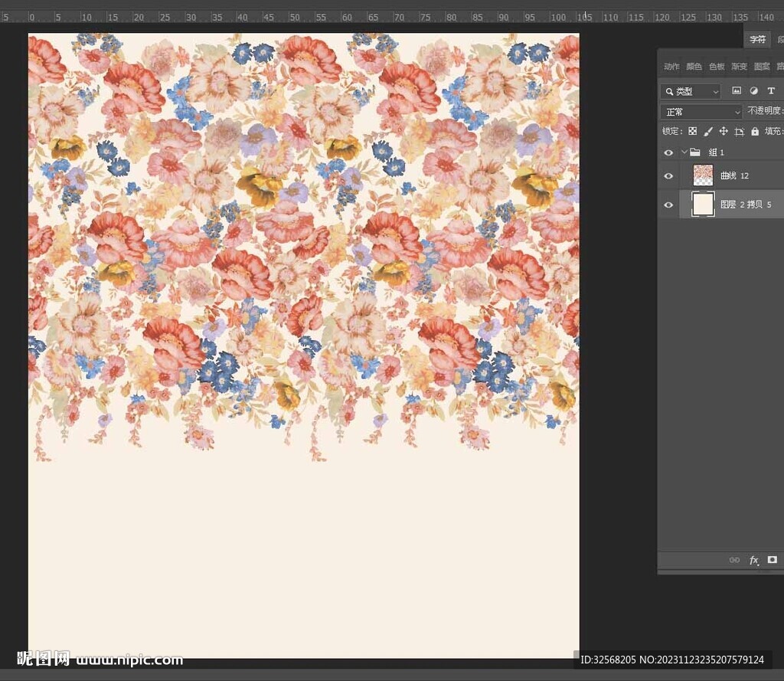The height and width of the screenshot is (681, 784).
Task: Click the lock all padlock icon
Action: coord(755,132)
